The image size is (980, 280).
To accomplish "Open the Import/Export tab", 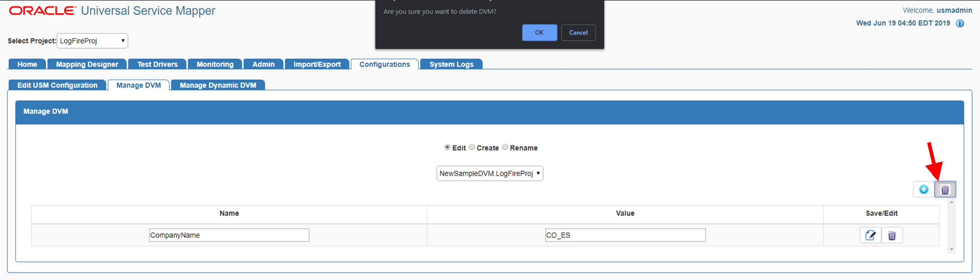I will [x=317, y=64].
